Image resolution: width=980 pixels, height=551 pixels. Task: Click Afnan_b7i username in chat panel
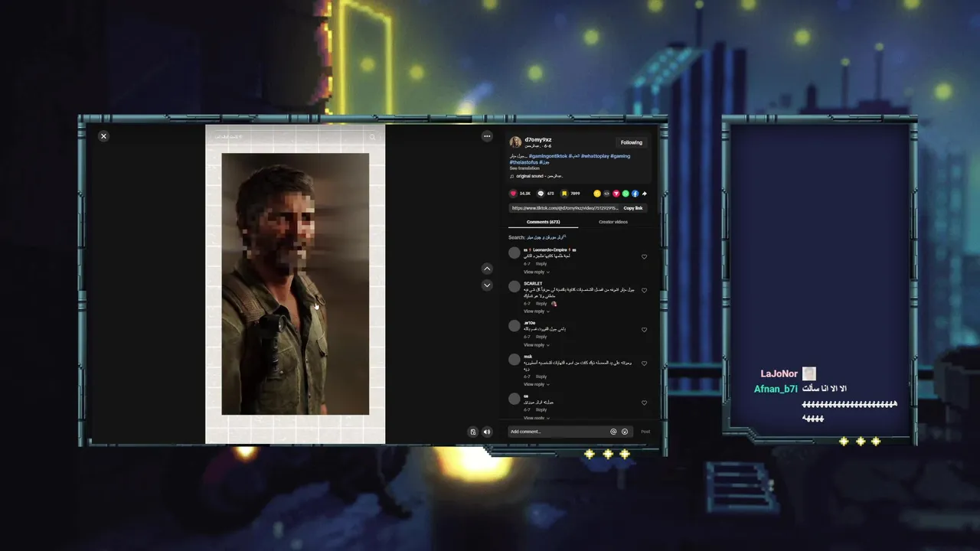pos(776,390)
